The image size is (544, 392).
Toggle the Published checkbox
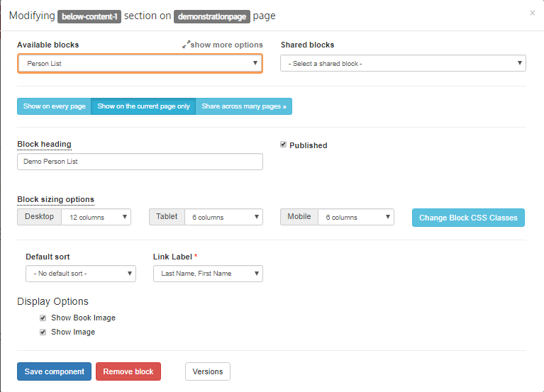284,145
